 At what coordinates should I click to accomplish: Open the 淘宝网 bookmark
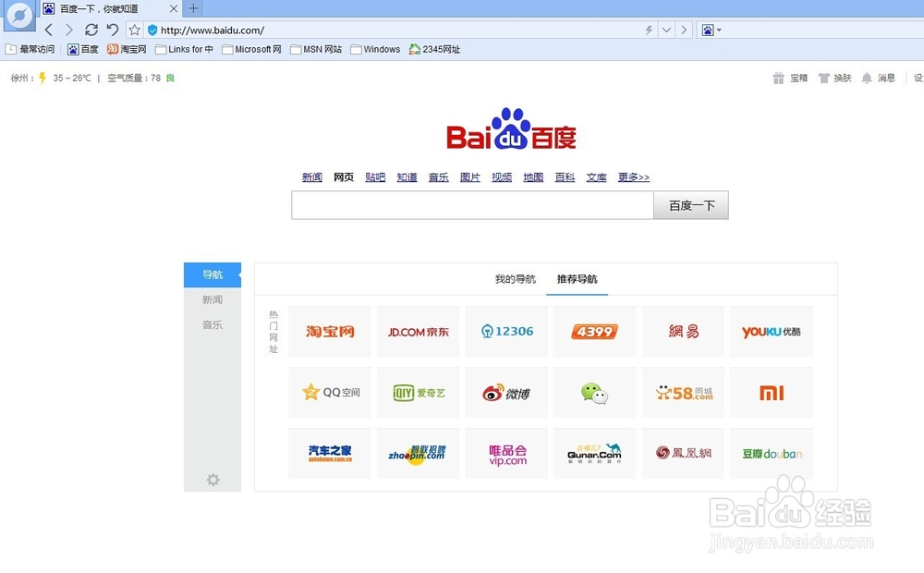pos(127,50)
